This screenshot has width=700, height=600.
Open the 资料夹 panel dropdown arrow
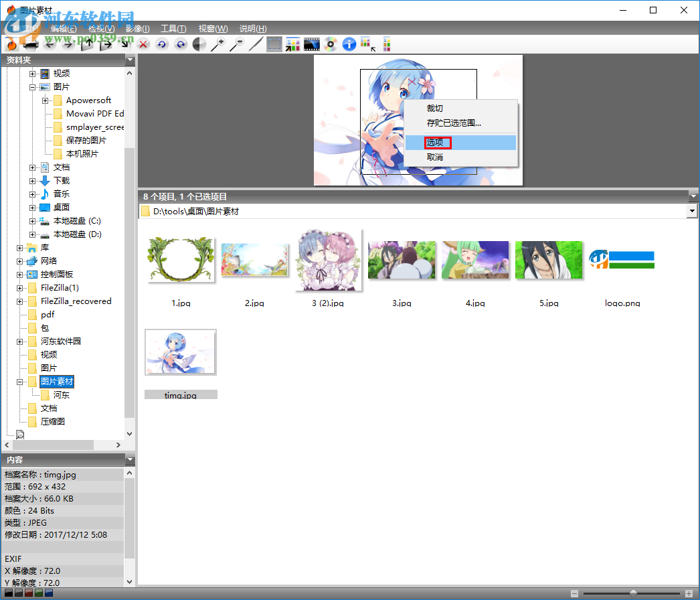coord(130,60)
